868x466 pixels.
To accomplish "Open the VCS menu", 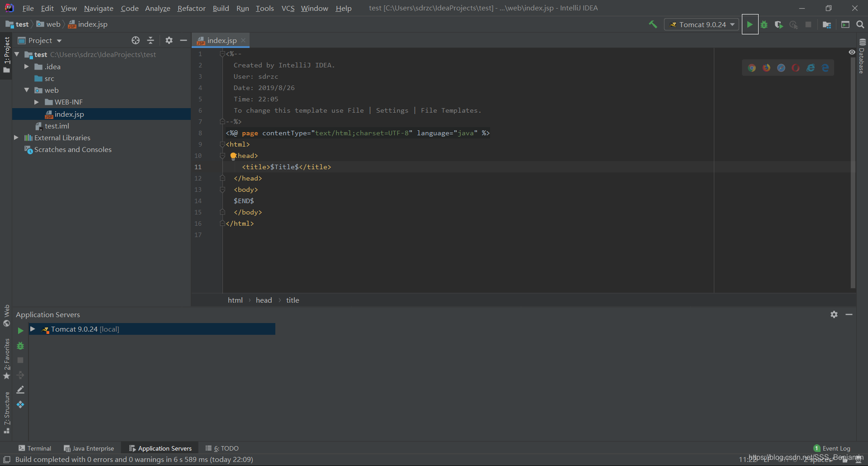I will 288,8.
